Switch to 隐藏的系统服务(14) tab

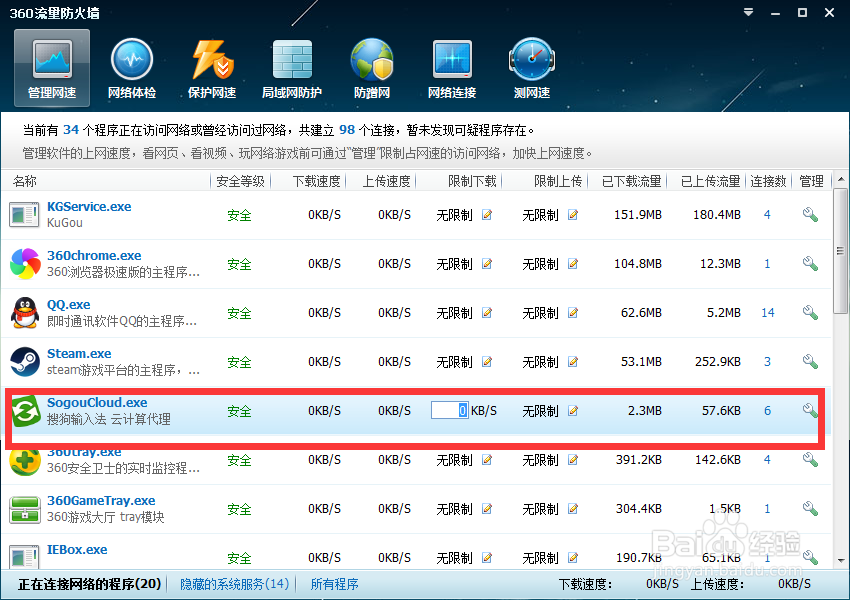click(x=235, y=584)
